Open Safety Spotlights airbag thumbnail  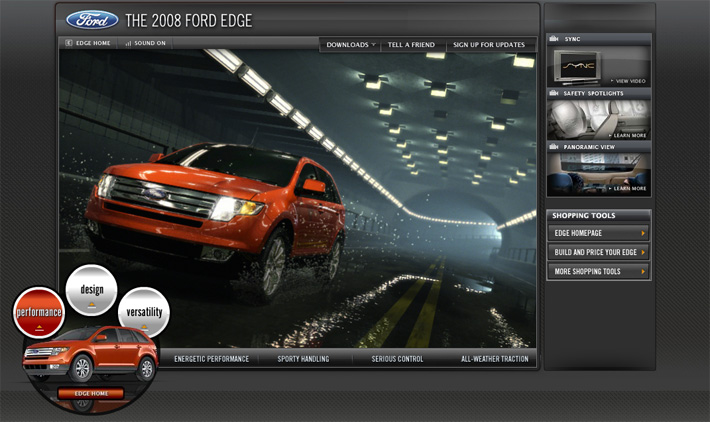(598, 120)
